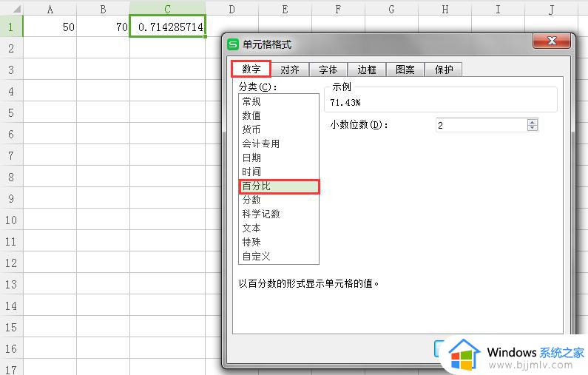Choose 自定义 format category
This screenshot has height=375, width=588.
point(279,256)
